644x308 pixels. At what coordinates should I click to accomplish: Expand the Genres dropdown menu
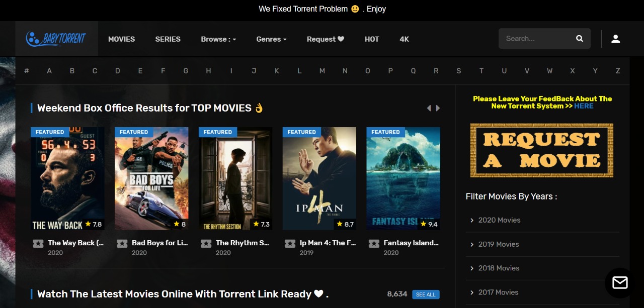(271, 39)
